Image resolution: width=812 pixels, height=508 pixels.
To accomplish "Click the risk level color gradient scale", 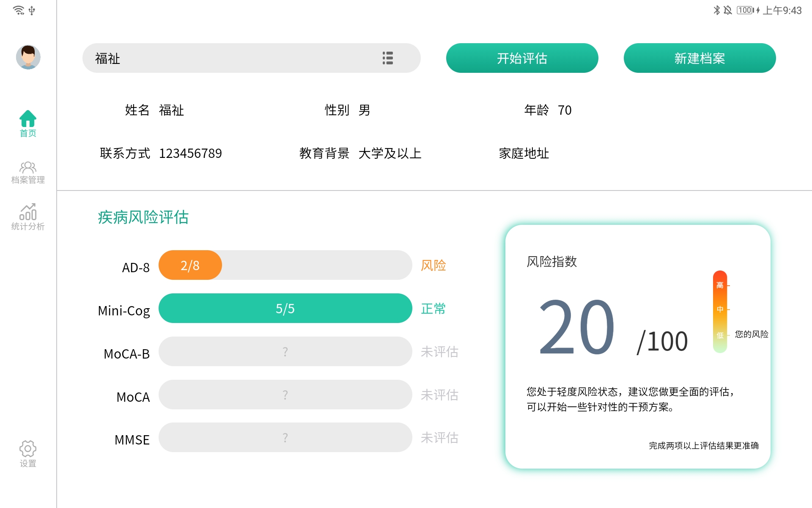I will (720, 312).
